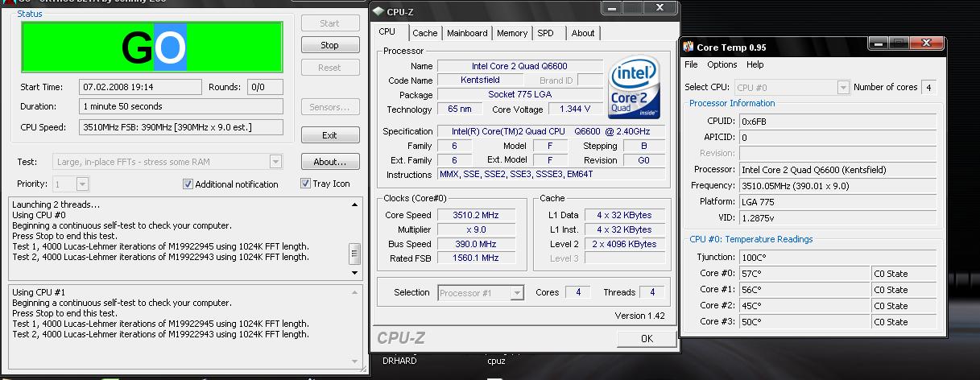Click the Duration field value
The width and height of the screenshot is (980, 380).
tap(181, 106)
